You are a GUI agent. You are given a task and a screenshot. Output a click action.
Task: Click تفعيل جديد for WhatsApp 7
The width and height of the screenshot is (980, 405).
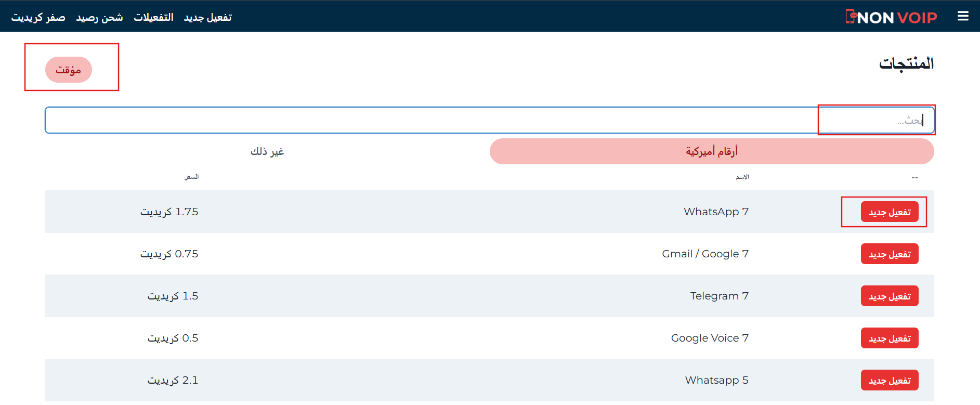click(x=890, y=212)
